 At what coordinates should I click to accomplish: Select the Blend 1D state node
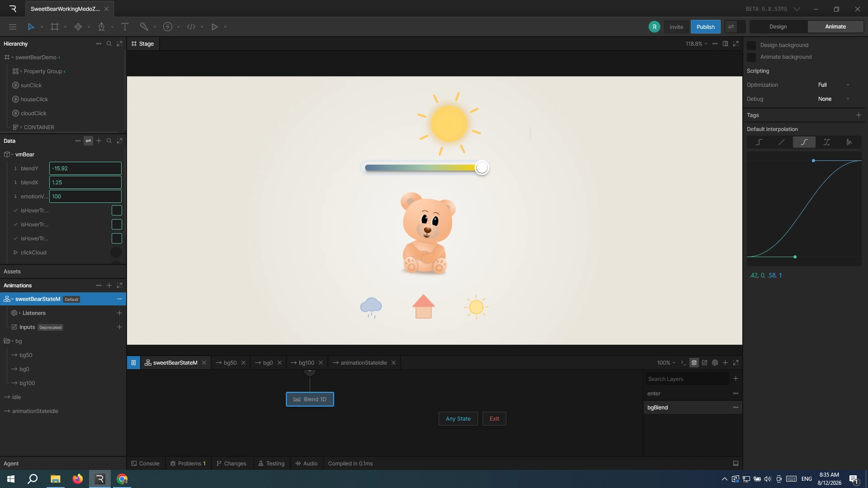pyautogui.click(x=310, y=399)
